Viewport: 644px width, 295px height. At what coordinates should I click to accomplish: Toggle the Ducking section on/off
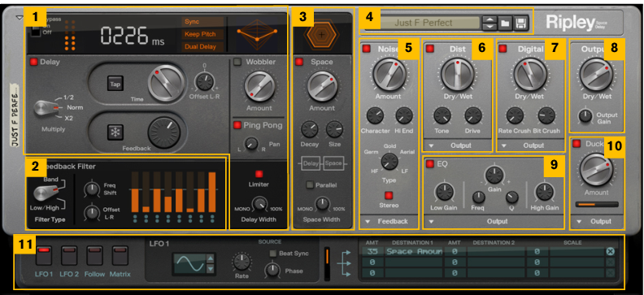coord(577,144)
